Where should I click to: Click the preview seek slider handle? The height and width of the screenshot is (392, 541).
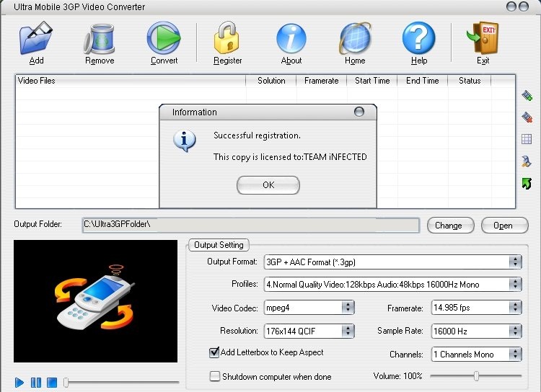(x=66, y=382)
